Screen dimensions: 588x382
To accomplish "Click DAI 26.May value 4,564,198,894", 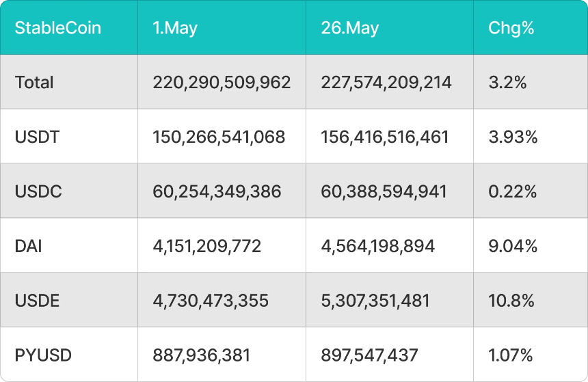I will pyautogui.click(x=377, y=246).
